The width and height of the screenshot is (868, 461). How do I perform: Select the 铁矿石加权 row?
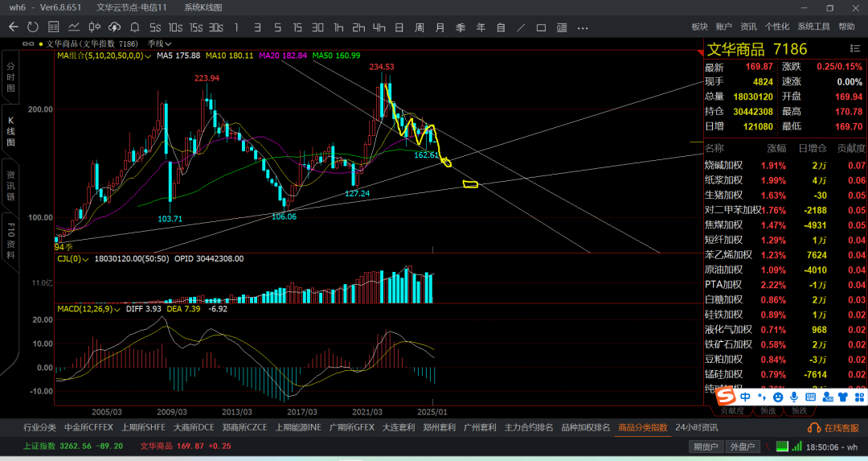pos(785,344)
